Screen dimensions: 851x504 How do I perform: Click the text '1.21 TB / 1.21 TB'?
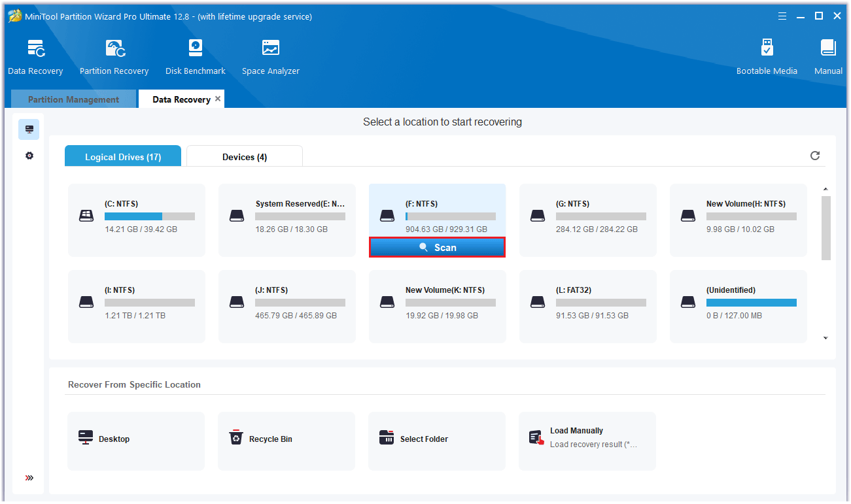click(135, 316)
